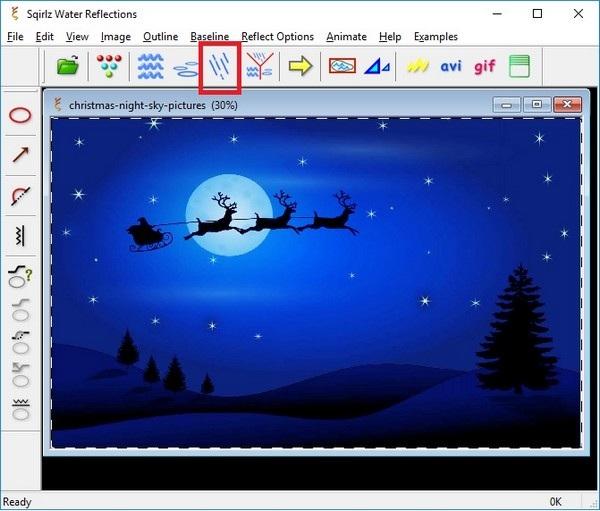This screenshot has width=600, height=511.
Task: Open the Reflect Options menu
Action: pyautogui.click(x=277, y=37)
